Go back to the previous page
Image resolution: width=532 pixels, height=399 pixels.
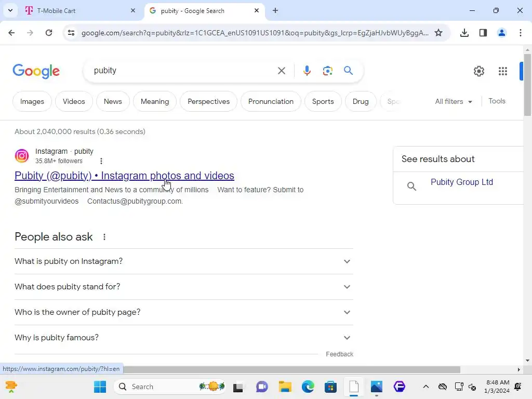[11, 33]
